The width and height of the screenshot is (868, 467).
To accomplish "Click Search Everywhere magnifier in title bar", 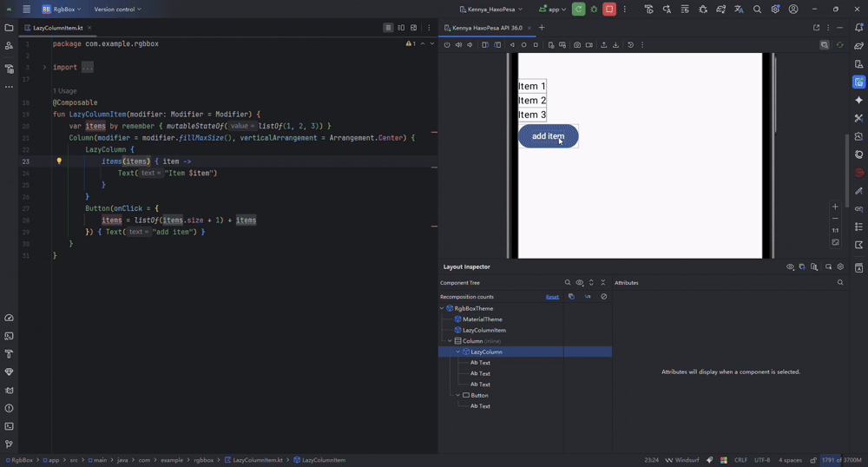I will coord(757,10).
